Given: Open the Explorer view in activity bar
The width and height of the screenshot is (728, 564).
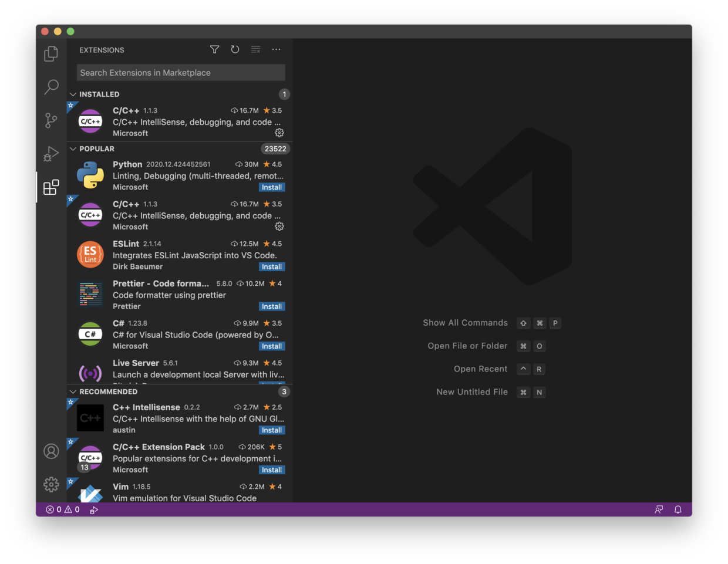Looking at the screenshot, I should (x=51, y=54).
